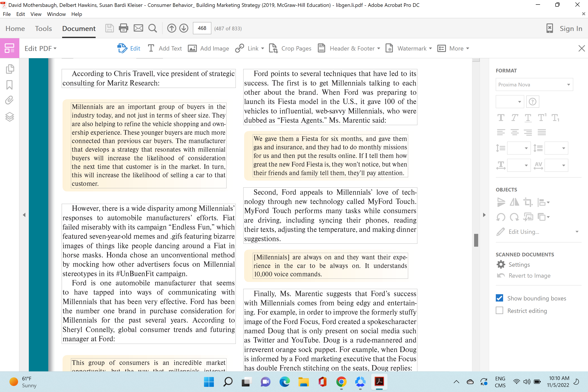The height and width of the screenshot is (392, 588).
Task: Click the bulleted list help icon
Action: [x=533, y=102]
